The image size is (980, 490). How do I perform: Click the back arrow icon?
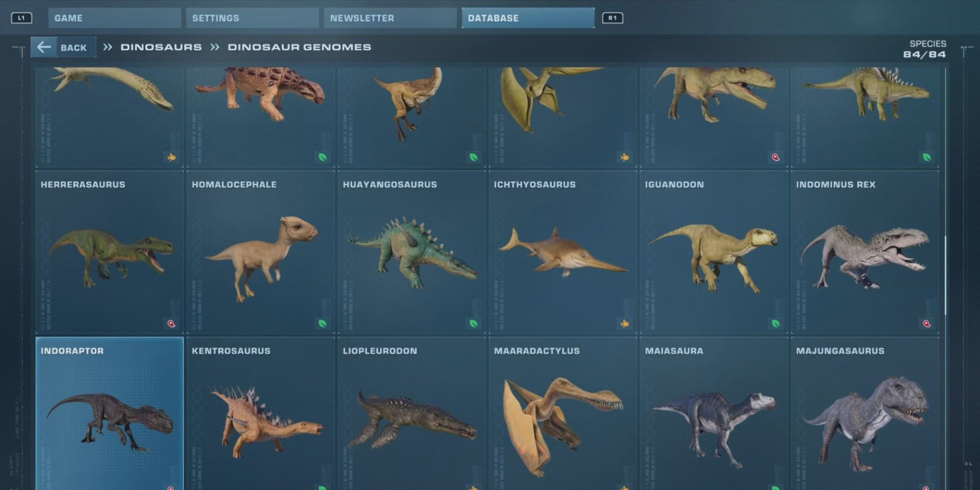click(x=44, y=47)
